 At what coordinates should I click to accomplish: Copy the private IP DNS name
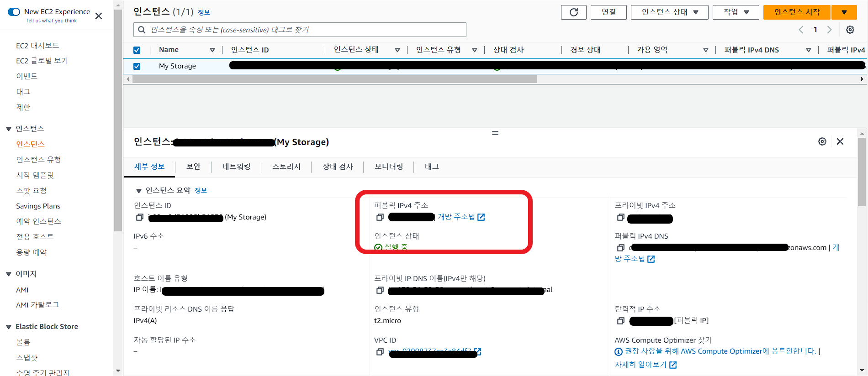point(380,290)
